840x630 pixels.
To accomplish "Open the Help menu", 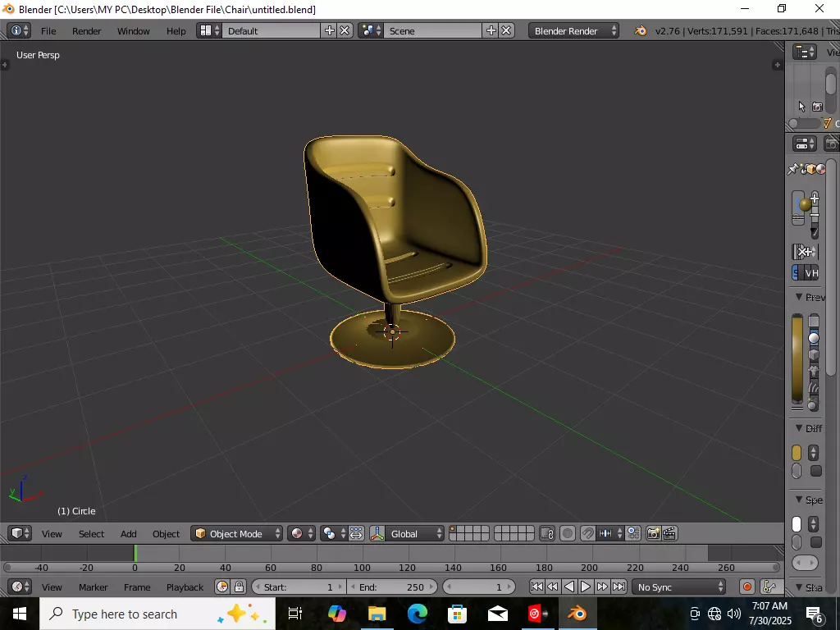I will coord(176,30).
